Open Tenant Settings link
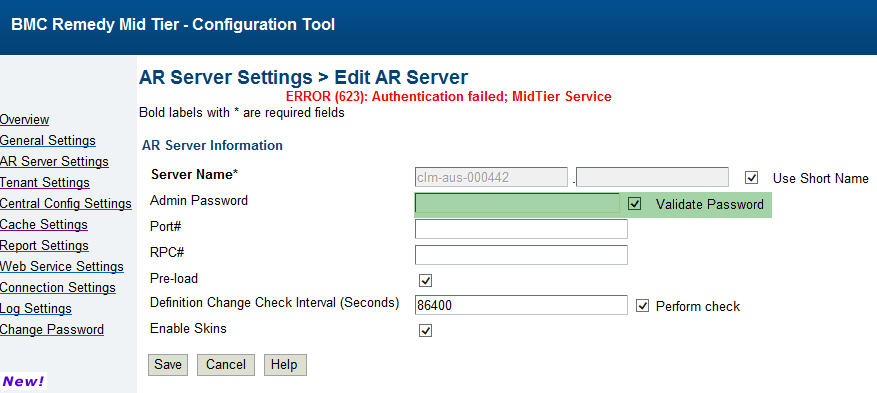The image size is (877, 393). [x=45, y=183]
